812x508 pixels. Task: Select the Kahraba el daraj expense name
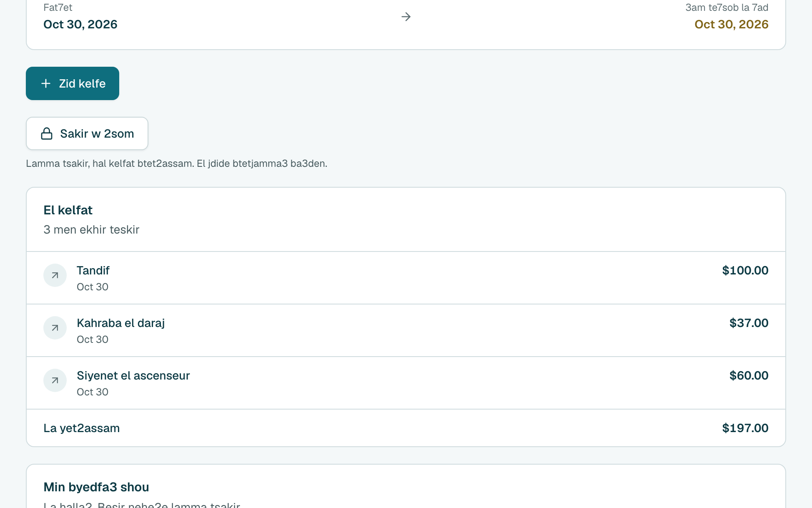click(x=121, y=323)
